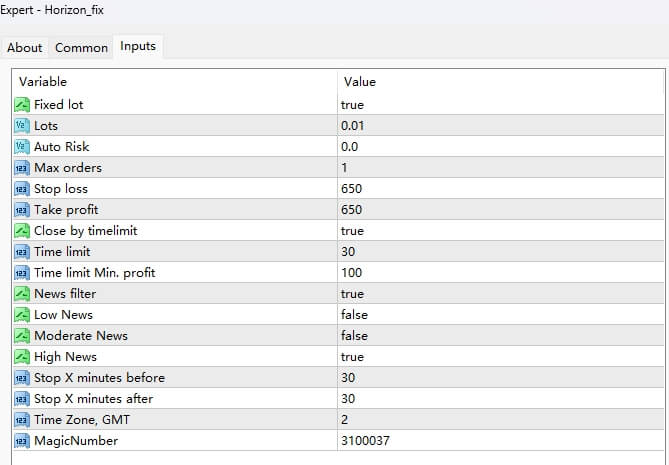The height and width of the screenshot is (465, 669).
Task: Click the Max orders integer icon
Action: point(22,167)
